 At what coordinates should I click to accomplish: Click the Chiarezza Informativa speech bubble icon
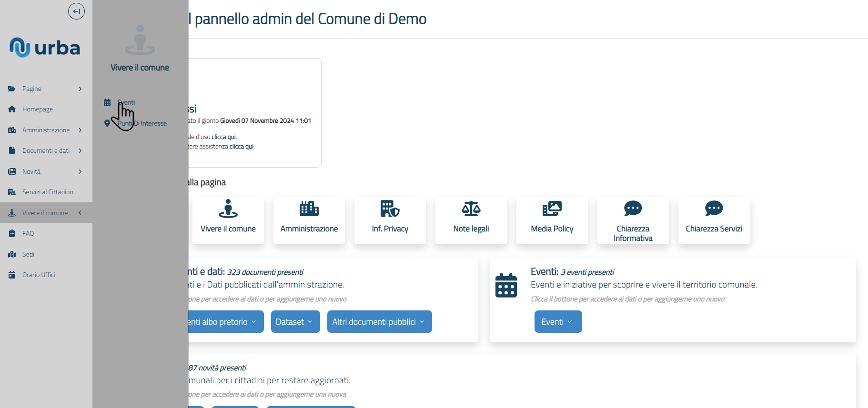[633, 209]
